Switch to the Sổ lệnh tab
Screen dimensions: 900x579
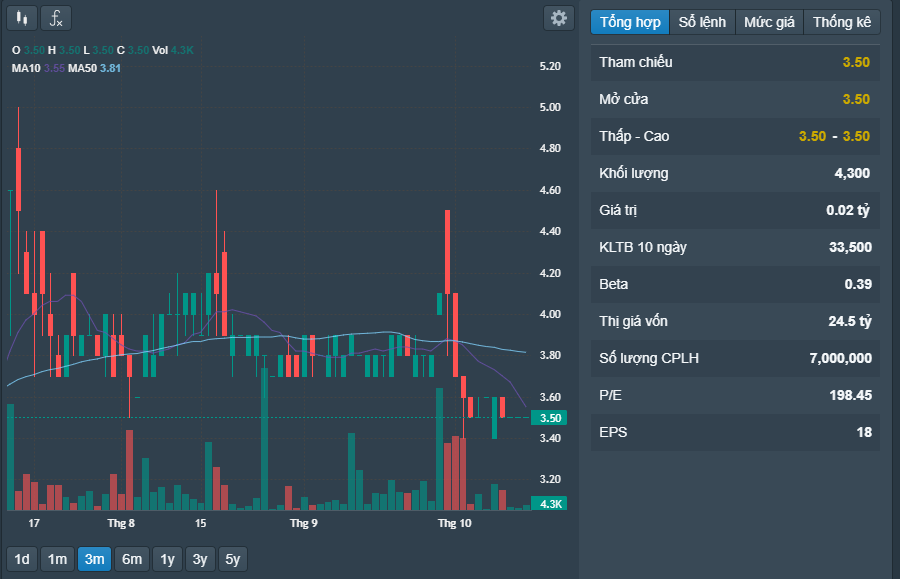click(702, 22)
